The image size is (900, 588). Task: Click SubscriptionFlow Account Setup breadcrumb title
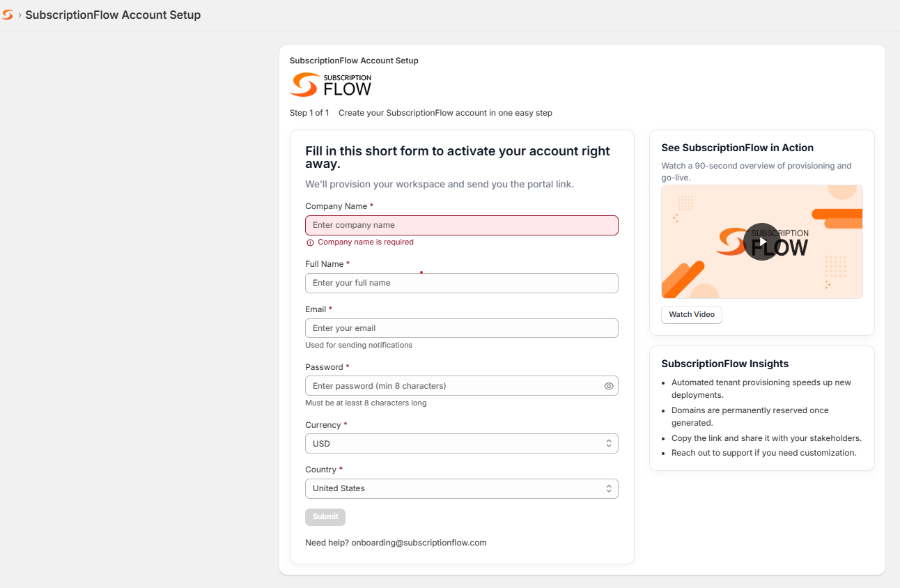coord(113,15)
